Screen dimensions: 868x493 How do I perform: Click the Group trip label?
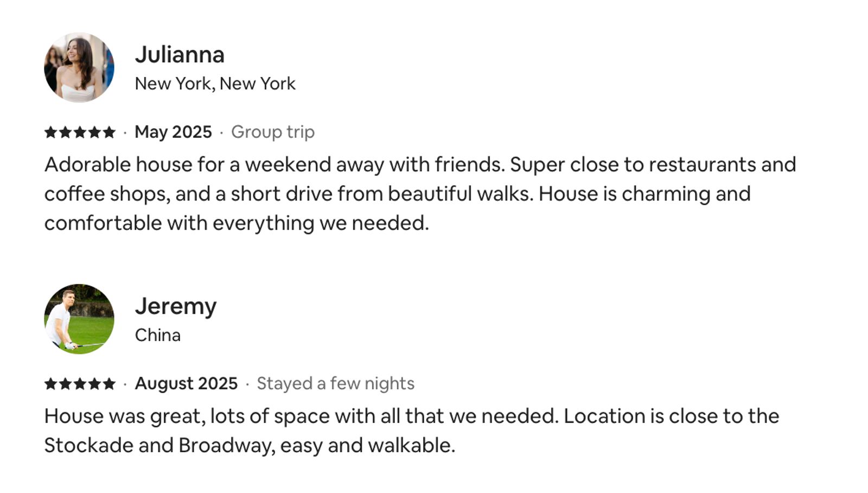point(273,132)
